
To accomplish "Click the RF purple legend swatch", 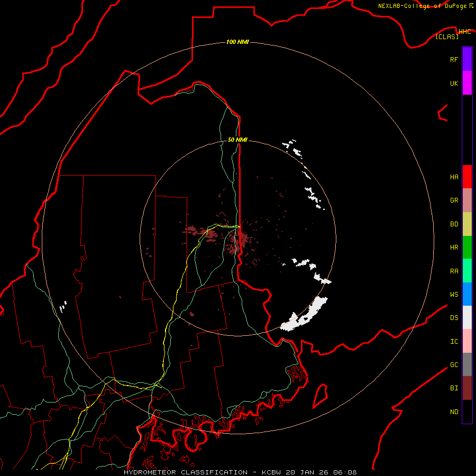I will (x=467, y=59).
